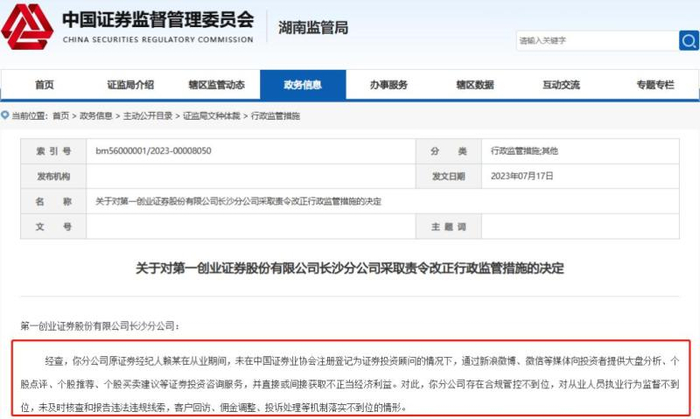Click the bold centered article heading
The height and width of the screenshot is (419, 700).
(x=350, y=268)
